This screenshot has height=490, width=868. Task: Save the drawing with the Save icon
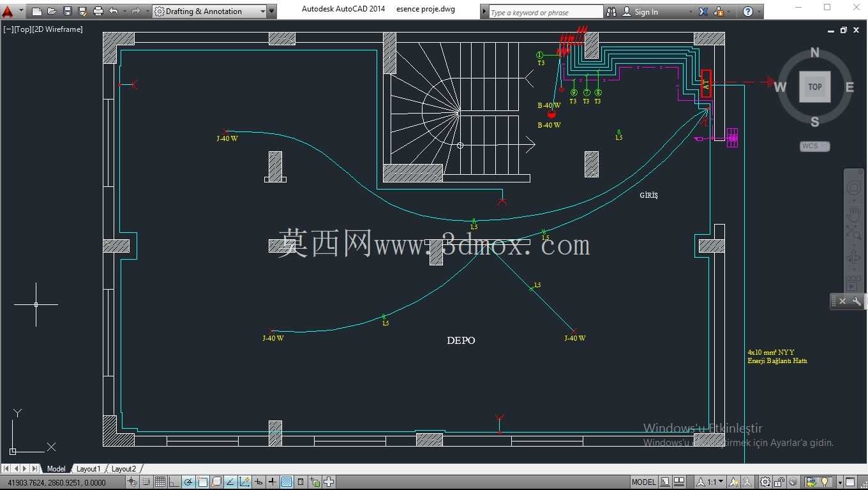[x=68, y=11]
